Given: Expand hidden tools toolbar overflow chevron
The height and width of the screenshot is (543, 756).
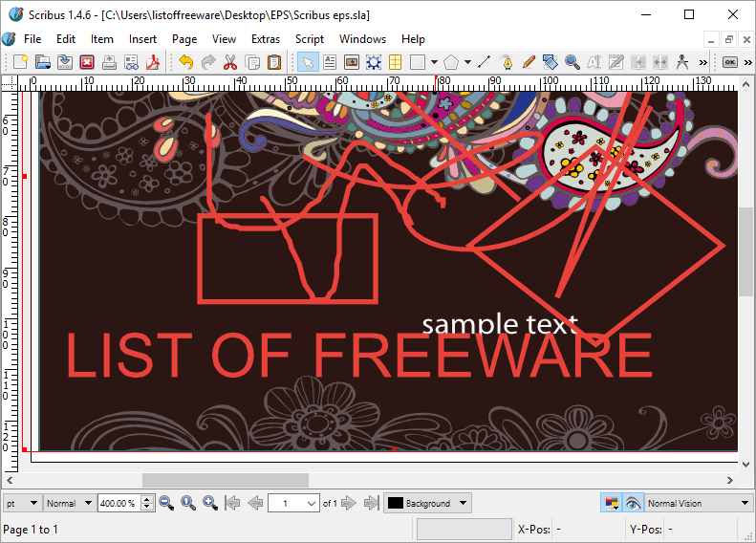Looking at the screenshot, I should click(703, 62).
